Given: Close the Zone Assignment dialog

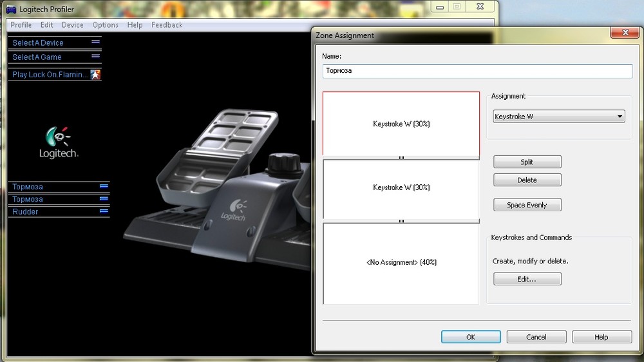Looking at the screenshot, I should [625, 32].
